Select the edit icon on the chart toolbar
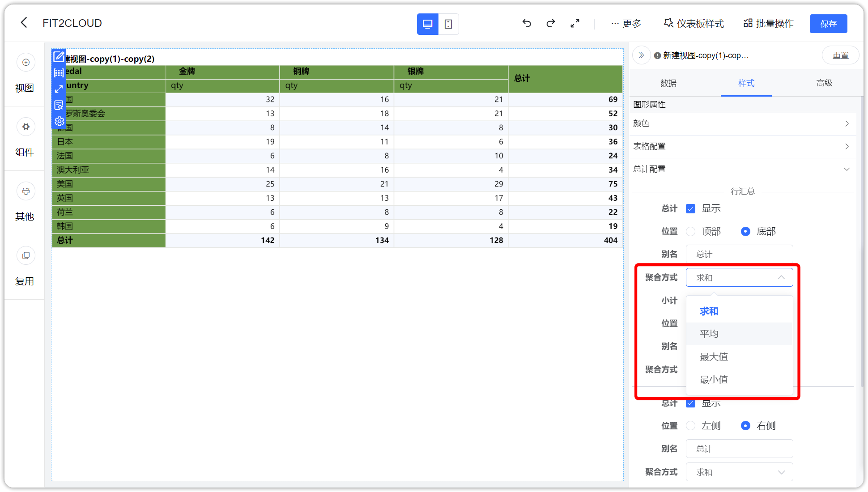 tap(58, 57)
